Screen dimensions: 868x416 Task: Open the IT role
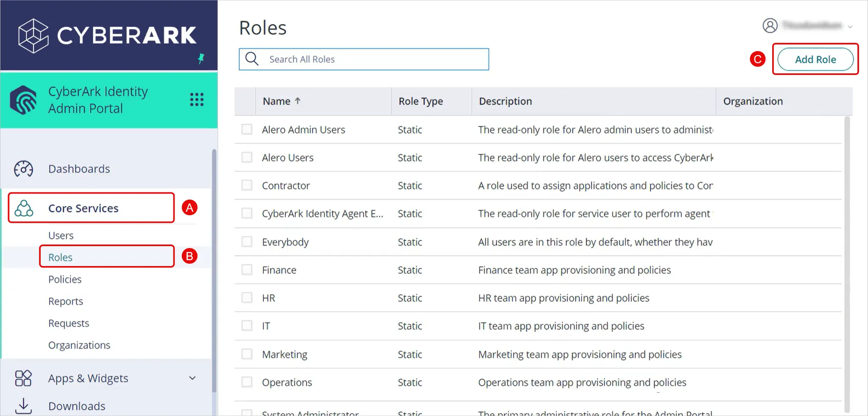[266, 326]
